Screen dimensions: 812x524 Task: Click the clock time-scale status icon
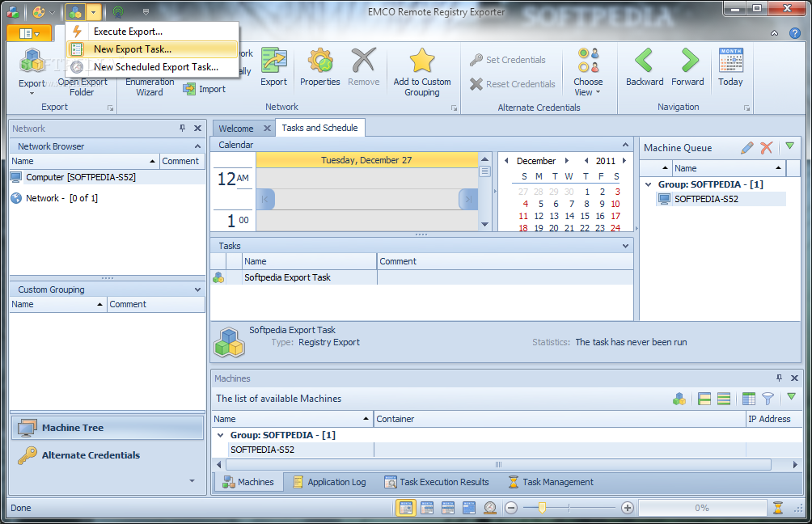[x=490, y=508]
